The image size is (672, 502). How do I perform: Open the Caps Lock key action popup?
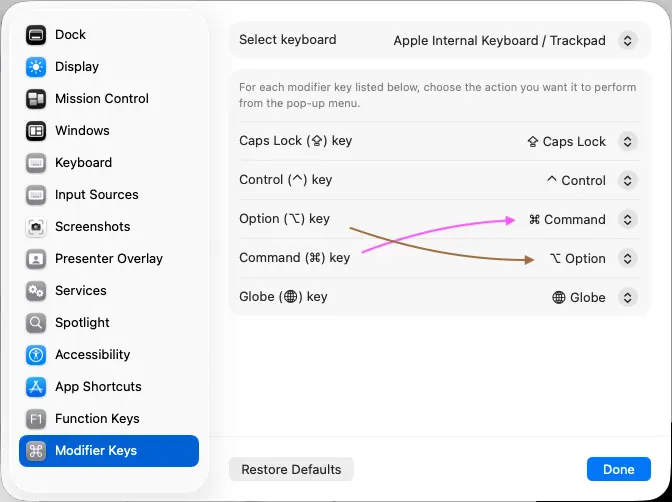click(x=627, y=142)
